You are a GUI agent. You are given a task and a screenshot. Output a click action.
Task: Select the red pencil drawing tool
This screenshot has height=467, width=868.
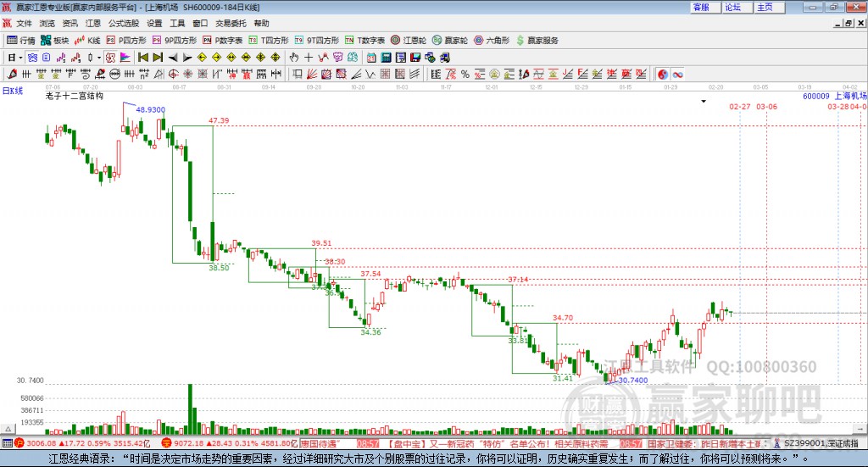coord(12,74)
